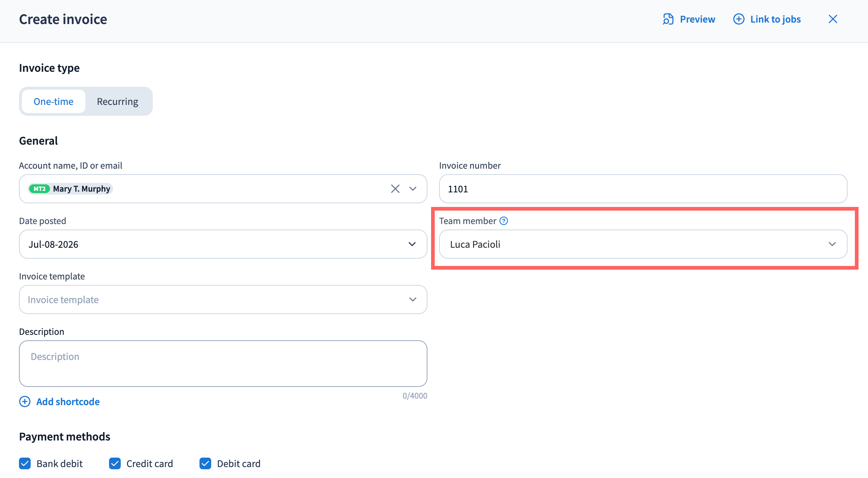Click the Add shortcode link

(68, 401)
